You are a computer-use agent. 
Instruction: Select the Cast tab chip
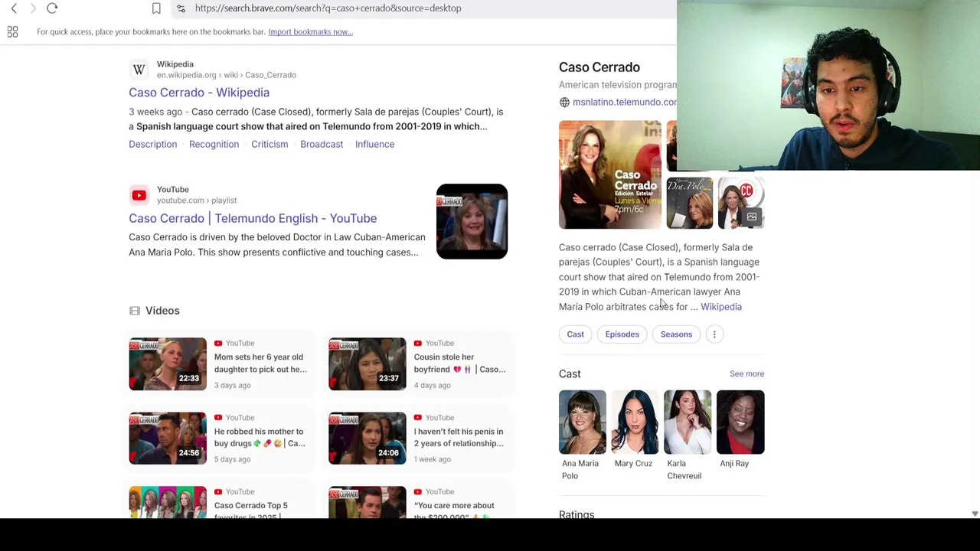(x=575, y=334)
